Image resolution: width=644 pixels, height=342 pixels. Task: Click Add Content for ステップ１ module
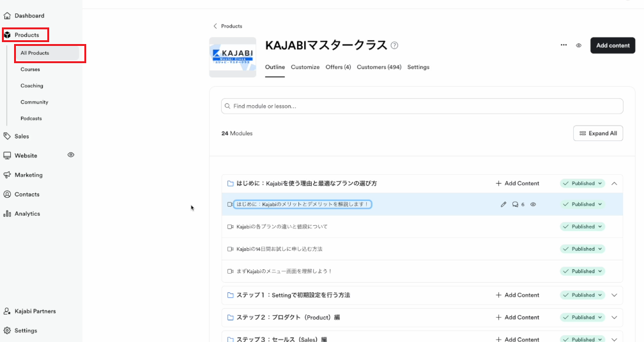pyautogui.click(x=517, y=295)
